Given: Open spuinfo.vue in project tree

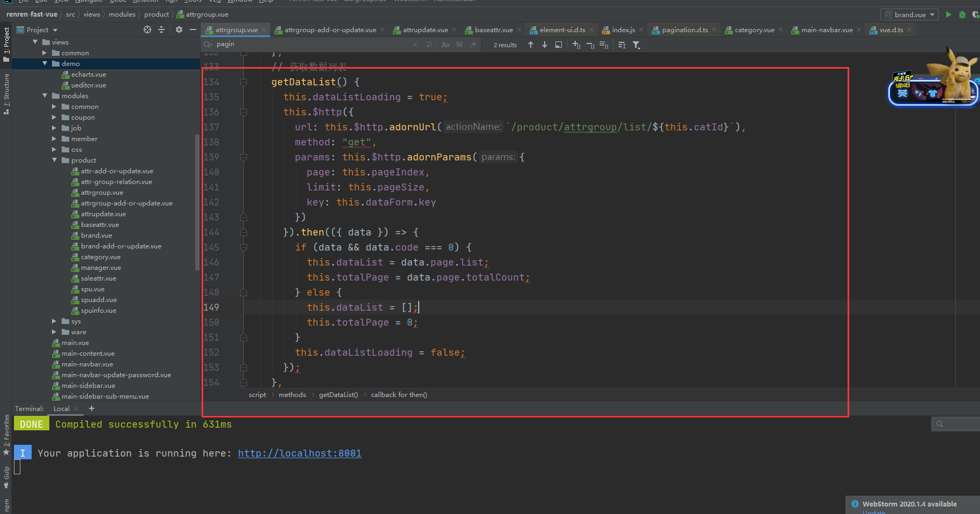Looking at the screenshot, I should click(98, 311).
